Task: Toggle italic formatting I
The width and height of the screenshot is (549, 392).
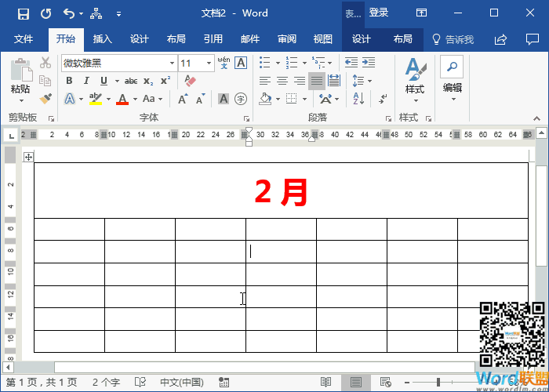Action: coord(86,81)
